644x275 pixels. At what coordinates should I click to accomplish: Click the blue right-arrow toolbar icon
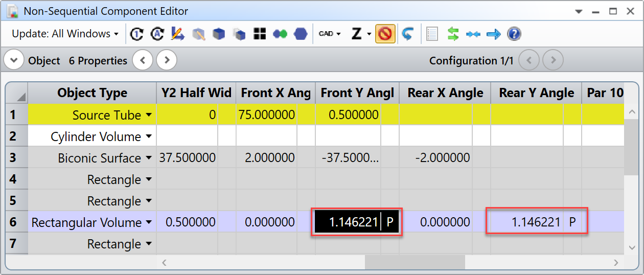[x=493, y=34]
